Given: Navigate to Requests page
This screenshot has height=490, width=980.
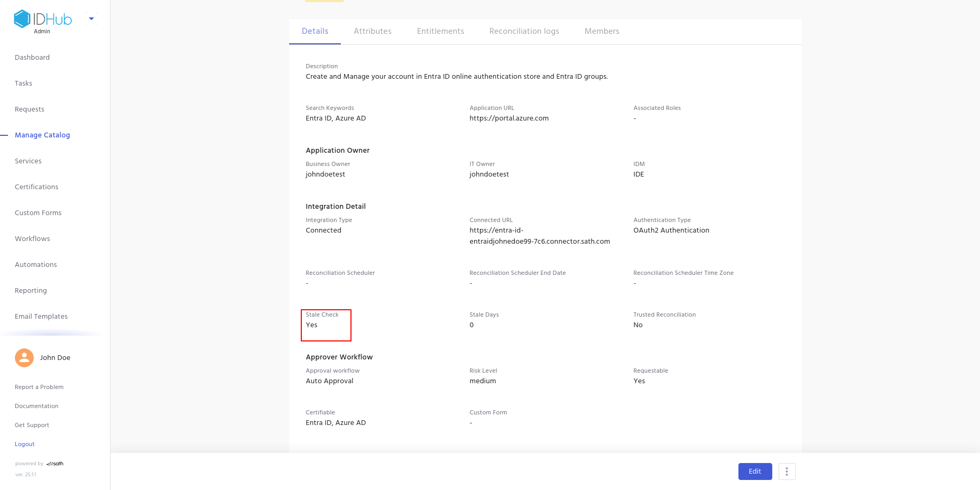Looking at the screenshot, I should (30, 109).
